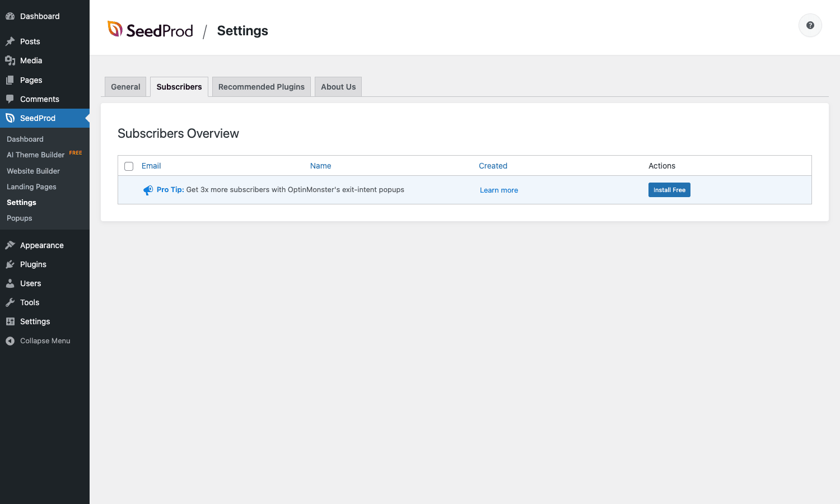Click the Pages icon in sidebar
Viewport: 840px width, 504px height.
pyautogui.click(x=10, y=80)
